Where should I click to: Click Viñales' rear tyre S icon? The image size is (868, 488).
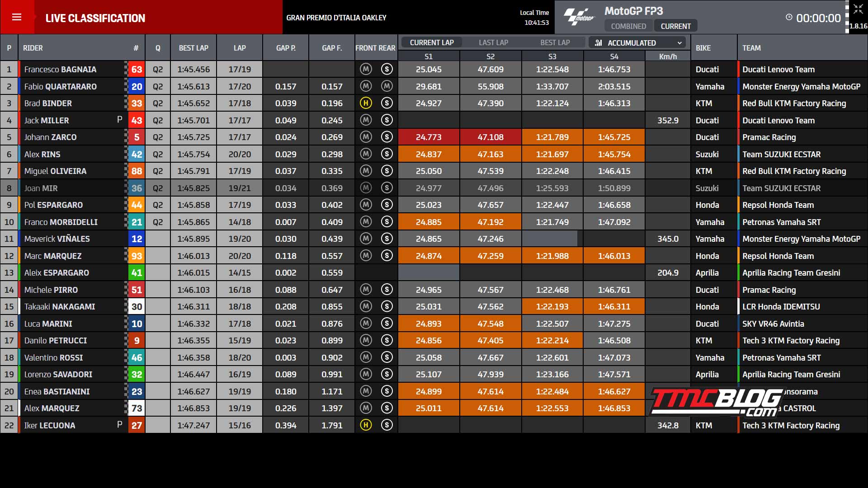tap(387, 239)
